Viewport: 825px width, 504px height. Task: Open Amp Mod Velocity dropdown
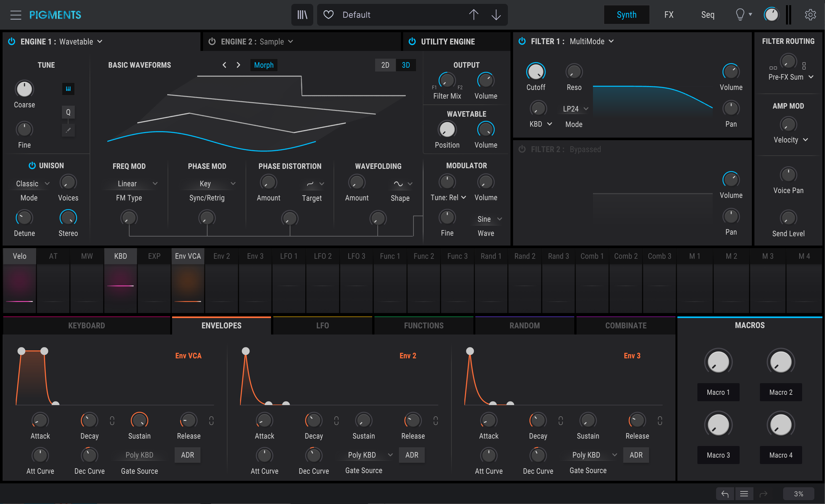click(791, 140)
